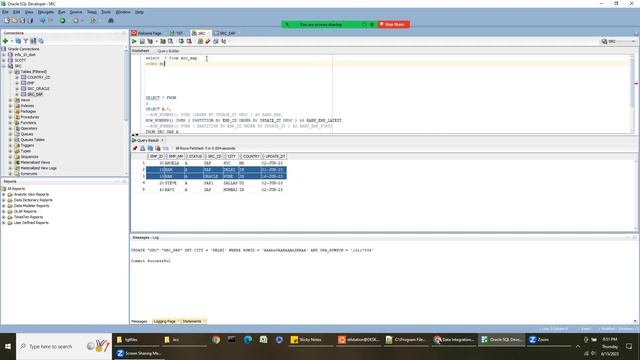Click the refresh icon in Connections panel
640x360 pixels.
(x=18, y=41)
